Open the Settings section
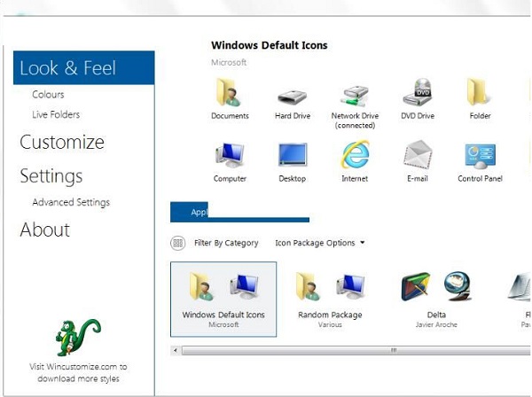The image size is (532, 397). coord(51,176)
